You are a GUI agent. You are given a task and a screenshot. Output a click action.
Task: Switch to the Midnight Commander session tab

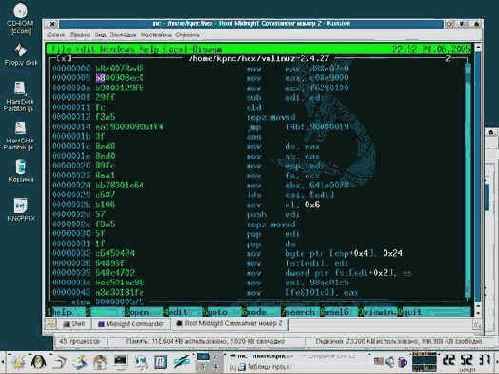[130, 324]
